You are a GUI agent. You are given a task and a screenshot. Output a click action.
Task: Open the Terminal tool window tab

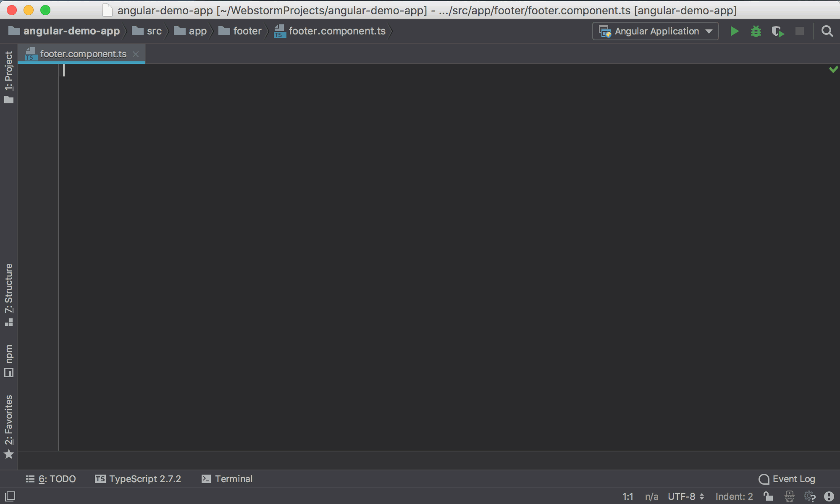[227, 479]
